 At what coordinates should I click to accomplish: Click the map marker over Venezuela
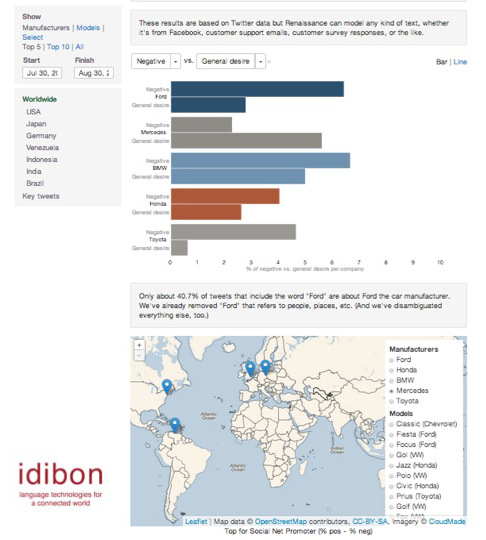click(x=175, y=425)
